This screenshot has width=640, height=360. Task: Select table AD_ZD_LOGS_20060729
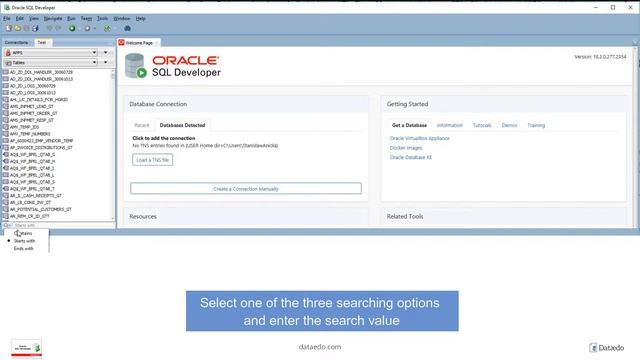pos(33,86)
